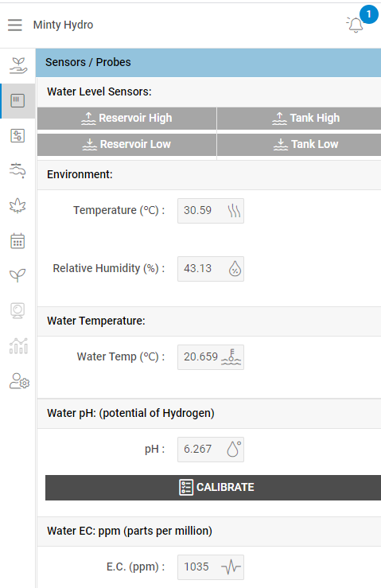The image size is (381, 588).
Task: Click the pH value field
Action: [x=211, y=450]
